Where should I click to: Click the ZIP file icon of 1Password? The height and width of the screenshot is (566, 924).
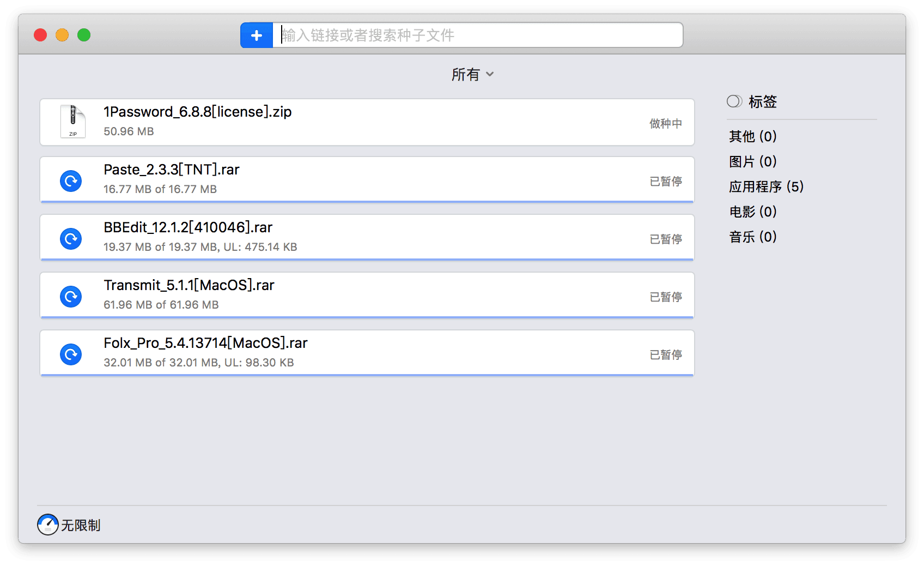coord(72,122)
